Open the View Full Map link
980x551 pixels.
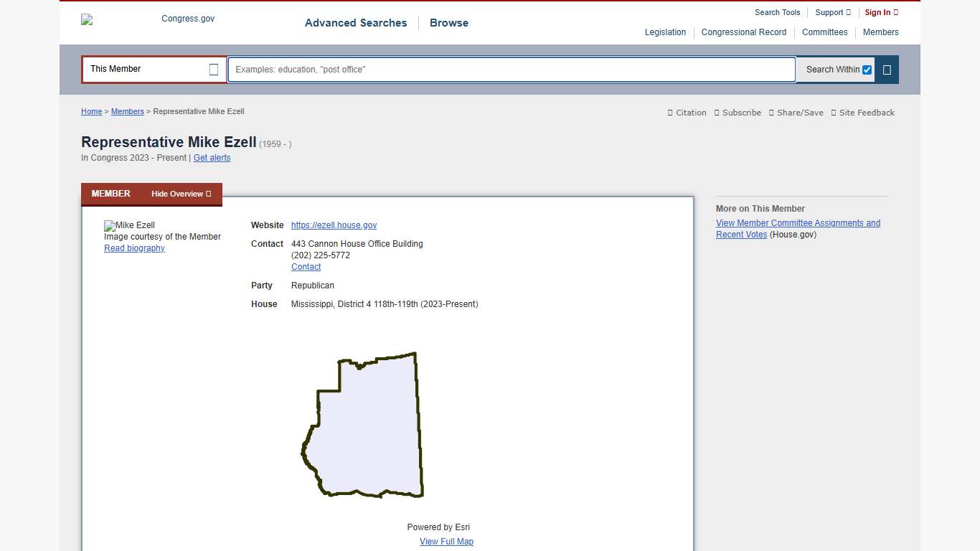[446, 542]
